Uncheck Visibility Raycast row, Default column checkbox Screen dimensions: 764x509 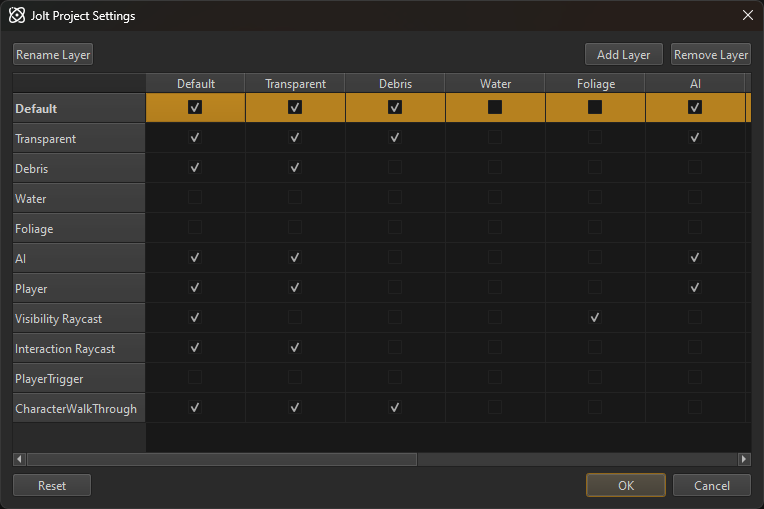[195, 318]
